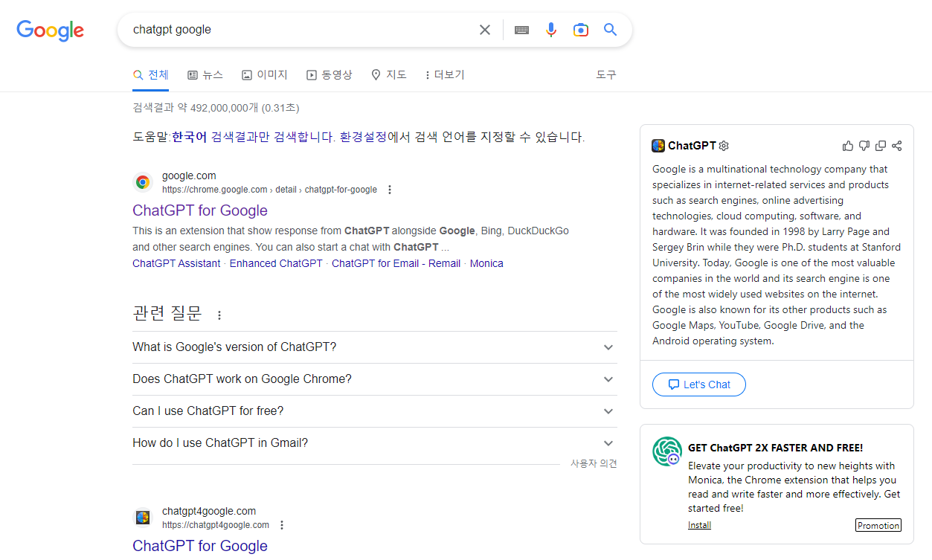Click the magnifier search button
932x560 pixels.
(x=611, y=30)
